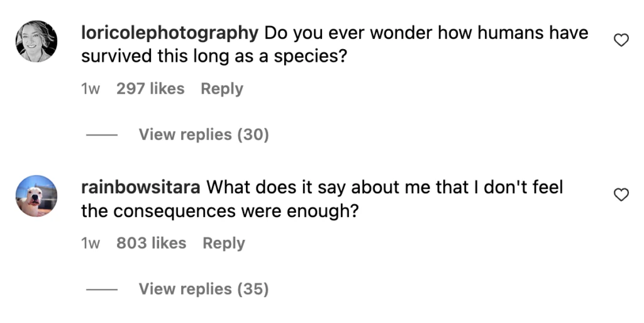The image size is (644, 323).
Task: Tap the heart on rainbowsitara's comment
Action: [621, 195]
